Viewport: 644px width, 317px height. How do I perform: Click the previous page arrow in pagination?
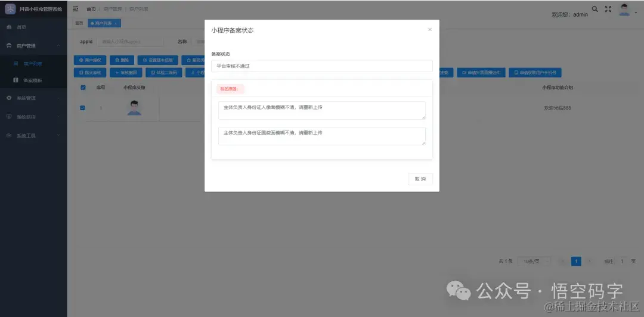[x=563, y=261]
